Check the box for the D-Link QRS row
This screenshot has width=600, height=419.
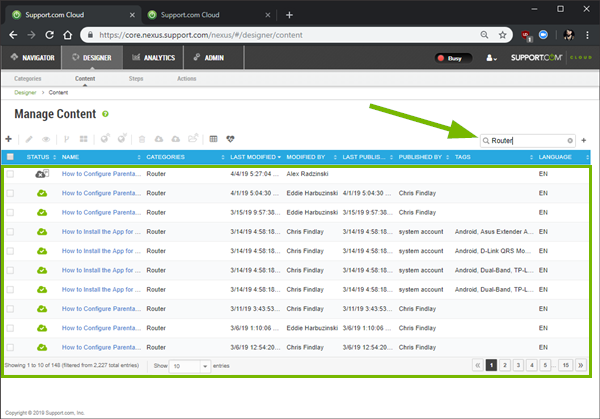(10, 251)
